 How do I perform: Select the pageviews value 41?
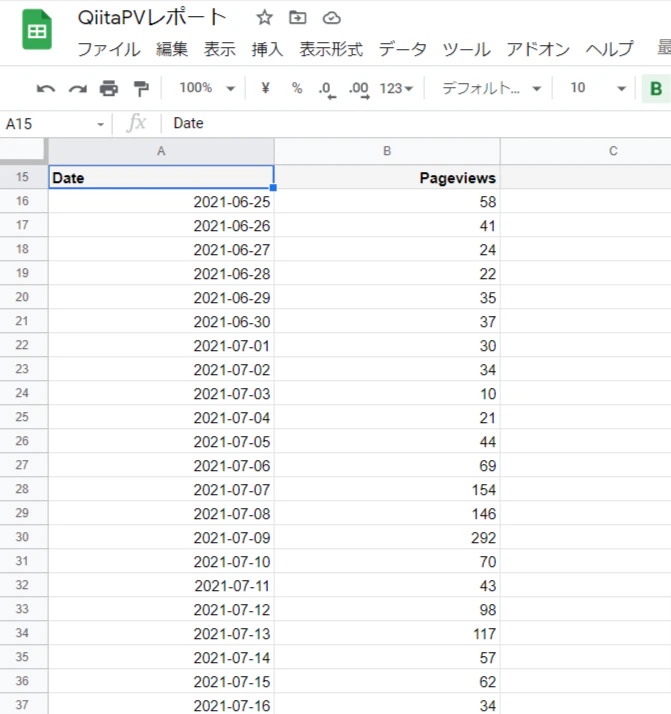pos(387,225)
